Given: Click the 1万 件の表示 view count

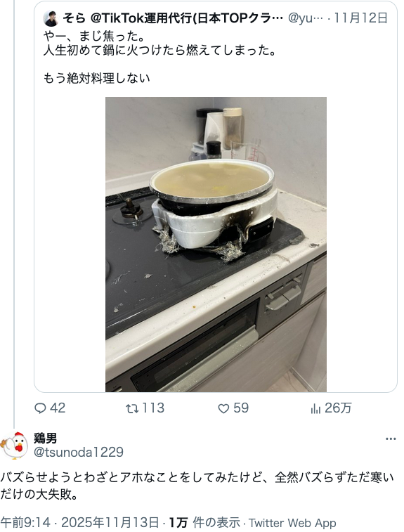Looking at the screenshot, I should (204, 522).
